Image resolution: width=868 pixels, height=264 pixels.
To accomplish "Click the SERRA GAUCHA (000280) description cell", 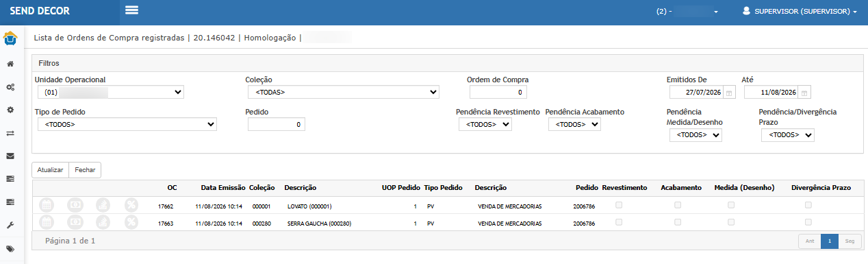I will pyautogui.click(x=320, y=223).
